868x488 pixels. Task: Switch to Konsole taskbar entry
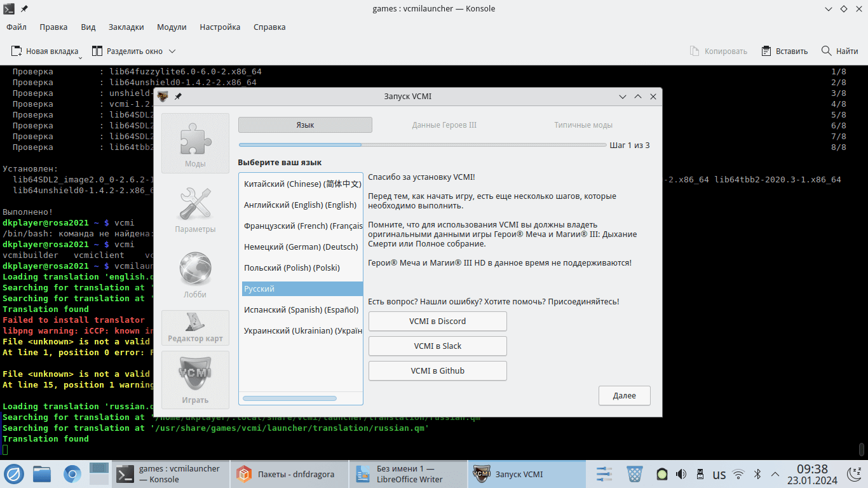(x=170, y=474)
